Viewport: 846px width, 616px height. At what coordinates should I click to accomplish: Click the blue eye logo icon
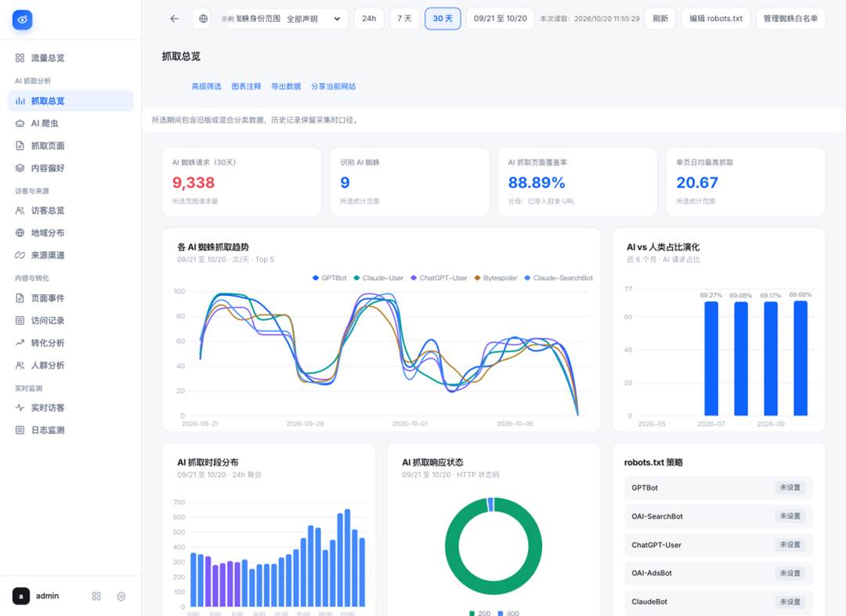click(x=22, y=20)
